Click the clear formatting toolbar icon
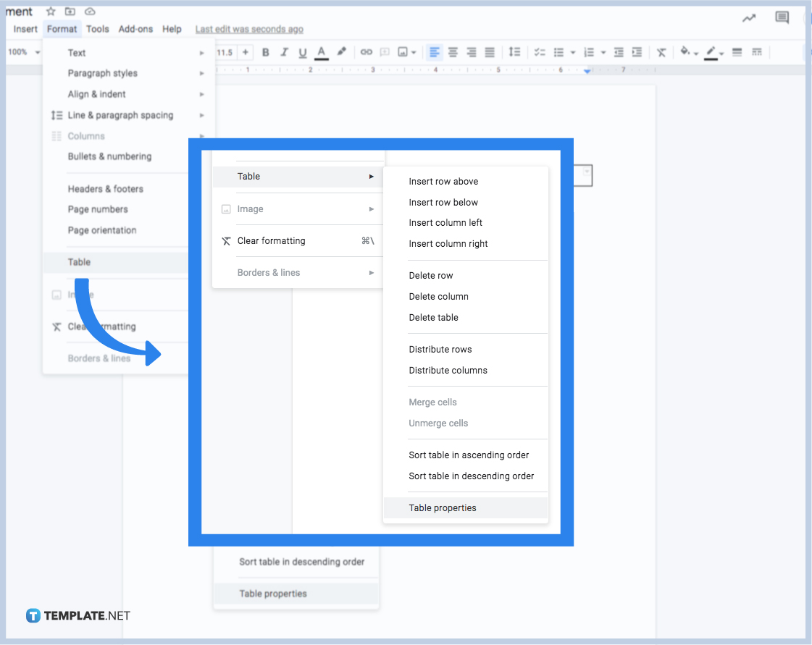 [x=661, y=52]
